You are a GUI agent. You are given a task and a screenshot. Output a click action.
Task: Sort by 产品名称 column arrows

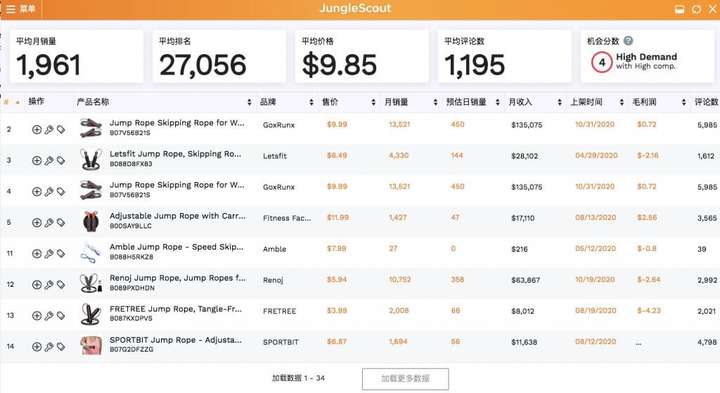[249, 102]
